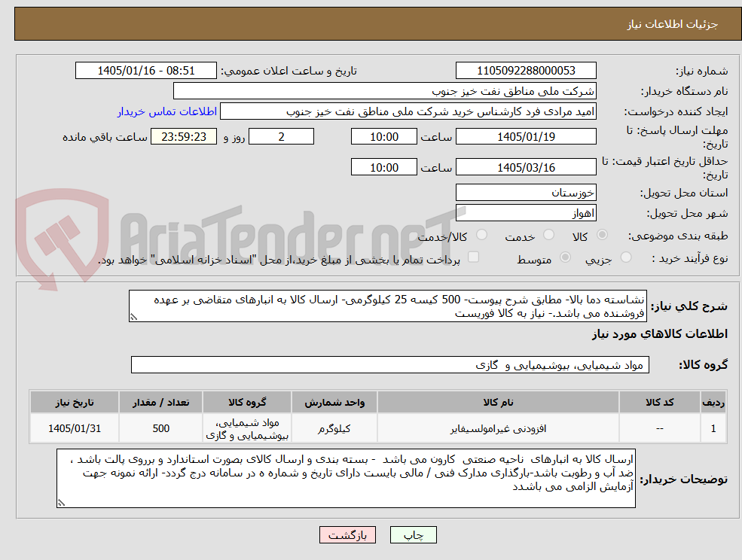Click the delivery city field اهواز
This screenshot has width=742, height=560.
point(526,213)
